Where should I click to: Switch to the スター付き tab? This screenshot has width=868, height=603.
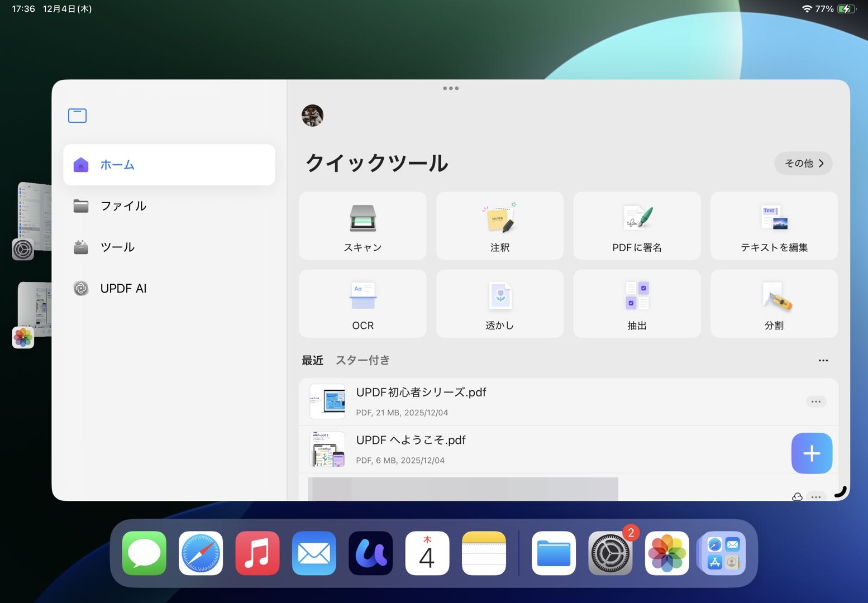point(363,360)
